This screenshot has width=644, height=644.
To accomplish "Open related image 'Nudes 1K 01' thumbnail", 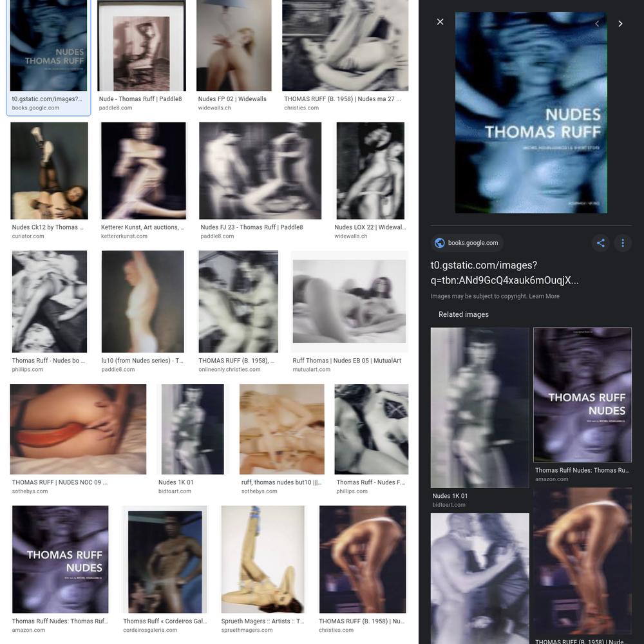I will (480, 408).
